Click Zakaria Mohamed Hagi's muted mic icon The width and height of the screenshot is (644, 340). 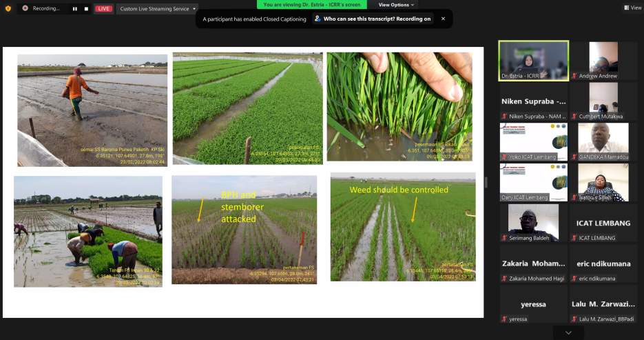(504, 279)
